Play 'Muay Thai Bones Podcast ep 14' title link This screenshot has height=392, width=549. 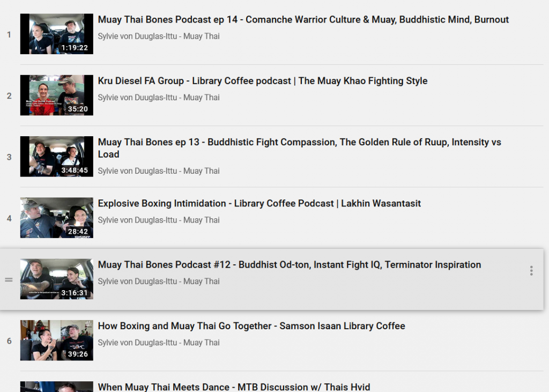(x=303, y=20)
